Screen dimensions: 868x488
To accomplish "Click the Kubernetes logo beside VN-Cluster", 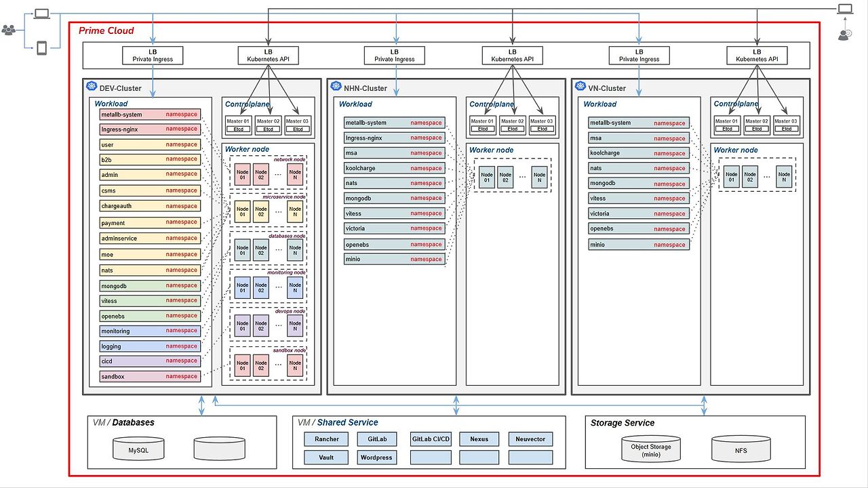I will [x=580, y=87].
